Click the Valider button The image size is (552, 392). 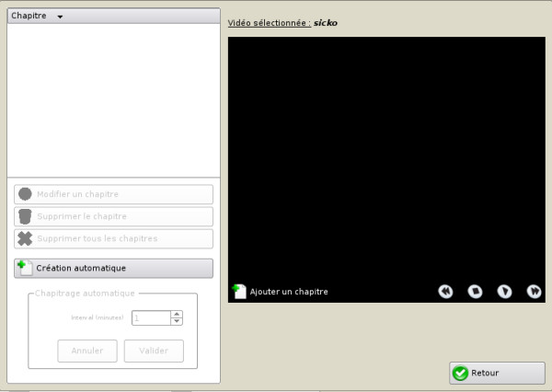point(154,351)
